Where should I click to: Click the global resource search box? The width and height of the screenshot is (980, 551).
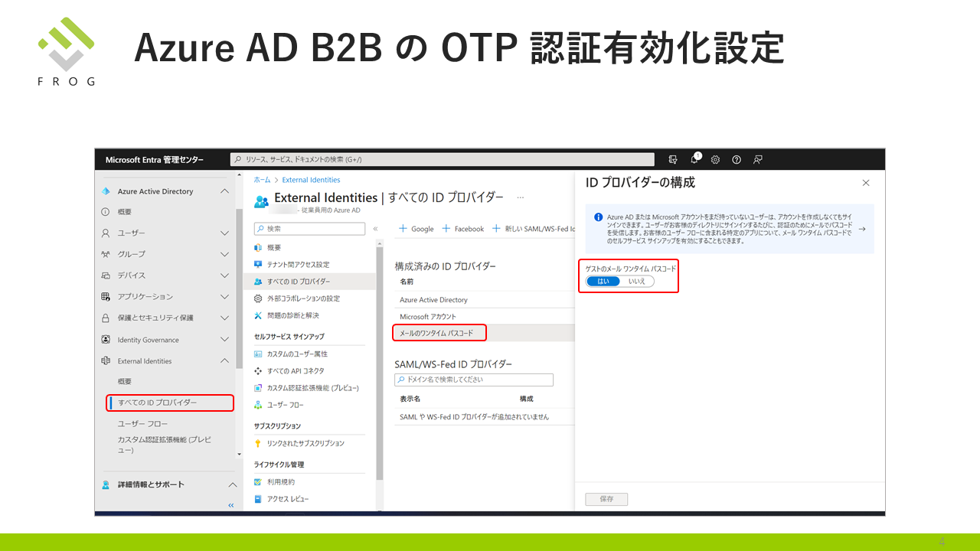(x=443, y=159)
